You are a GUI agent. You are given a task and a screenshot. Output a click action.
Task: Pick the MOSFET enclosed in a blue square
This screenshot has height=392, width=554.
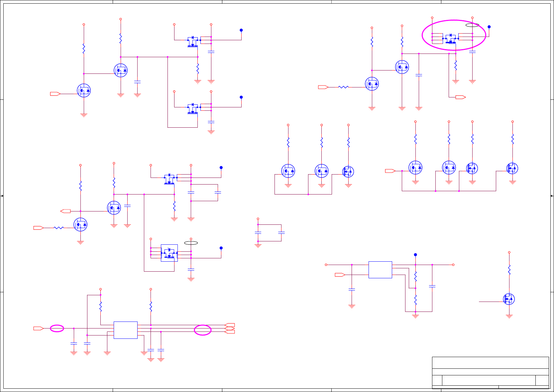coord(169,253)
